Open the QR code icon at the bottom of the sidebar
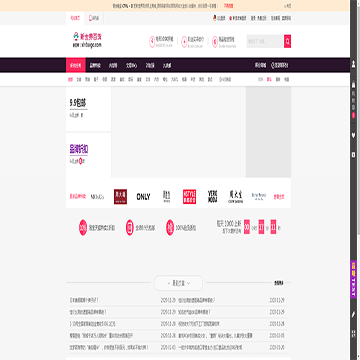360x360 pixels. tap(353, 333)
